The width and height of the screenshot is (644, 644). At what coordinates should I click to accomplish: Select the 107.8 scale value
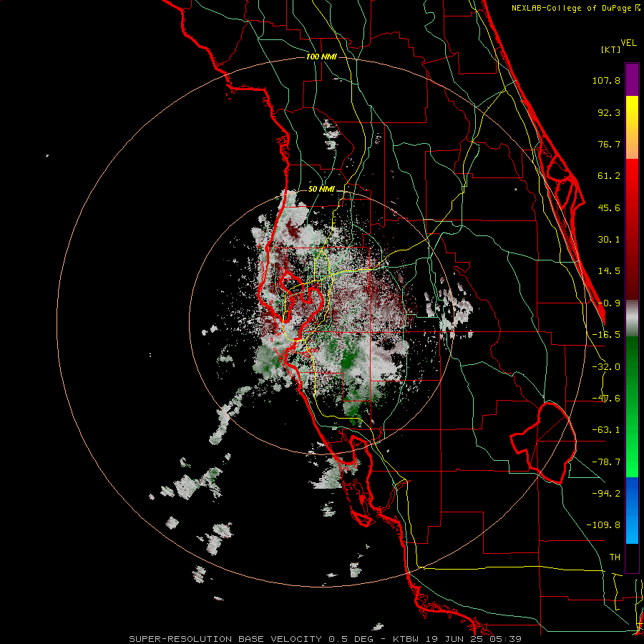[606, 80]
